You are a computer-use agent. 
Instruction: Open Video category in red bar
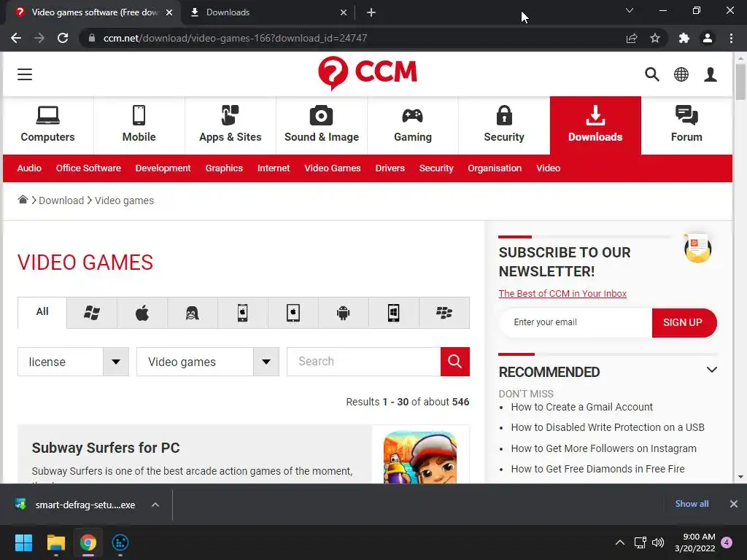[x=548, y=168]
